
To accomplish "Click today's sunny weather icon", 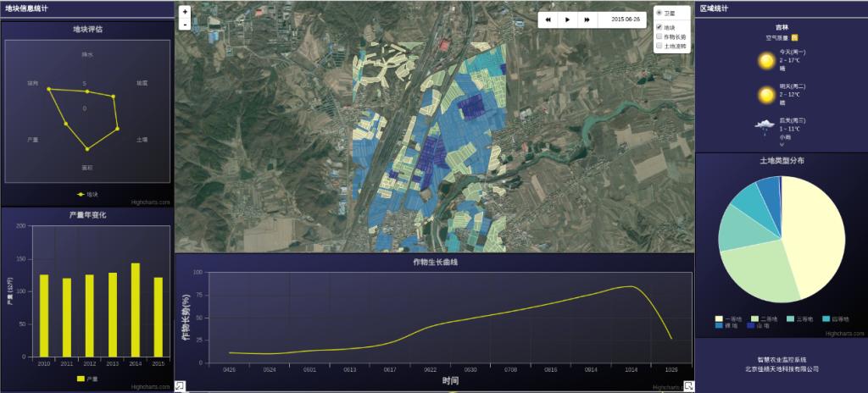I will [766, 60].
